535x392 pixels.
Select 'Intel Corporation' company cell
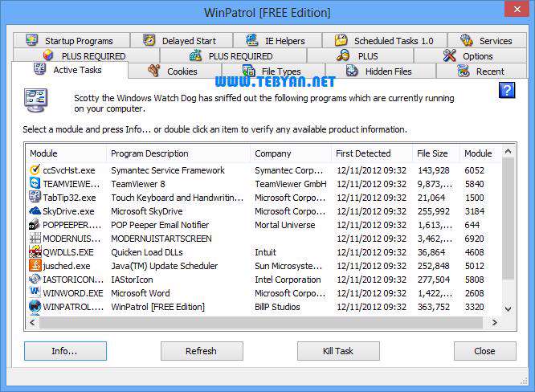(x=288, y=280)
